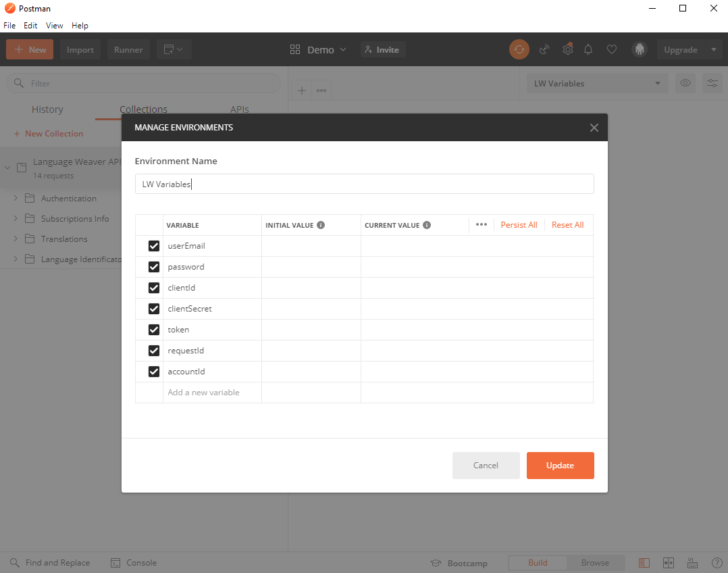Open the Console from status bar
The image size is (728, 573).
pos(134,563)
